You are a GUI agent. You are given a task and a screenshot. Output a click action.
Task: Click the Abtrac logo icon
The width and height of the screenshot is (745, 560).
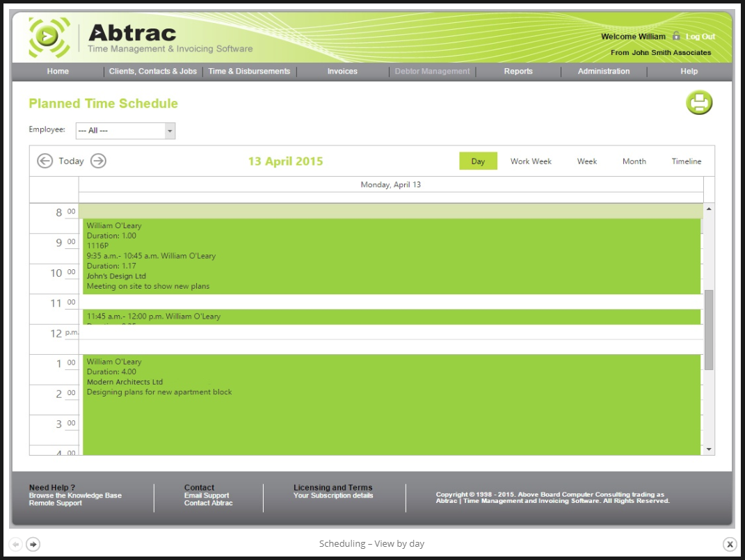click(x=49, y=37)
